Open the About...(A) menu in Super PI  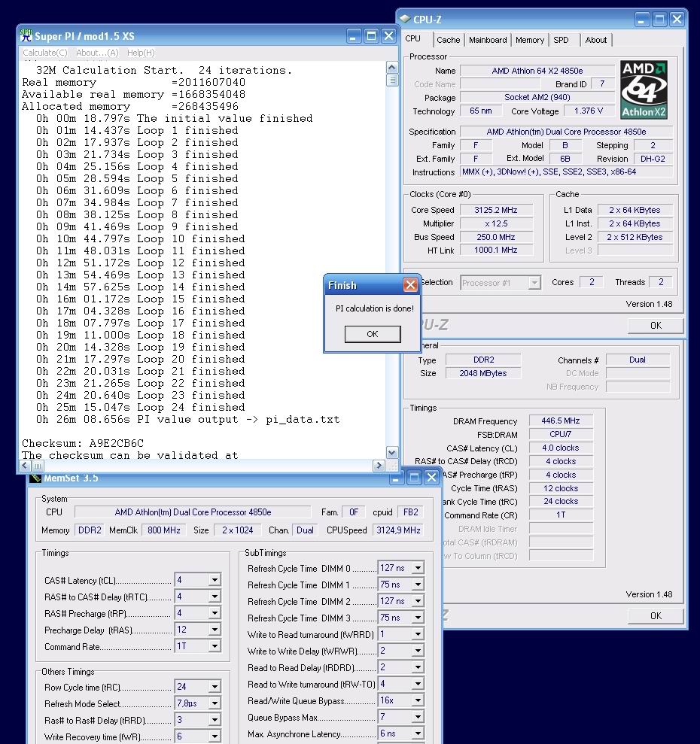point(97,53)
